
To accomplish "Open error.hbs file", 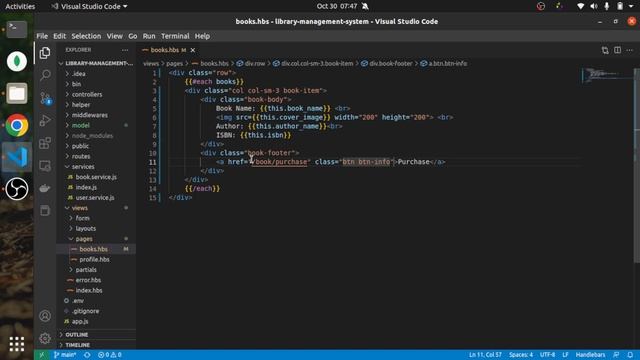I will [x=96, y=280].
